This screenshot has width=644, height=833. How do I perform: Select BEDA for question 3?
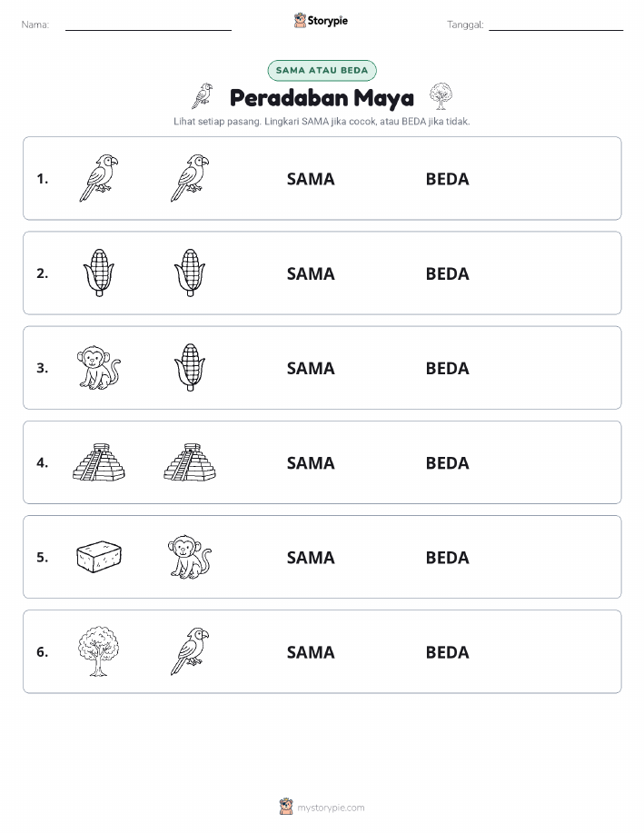point(448,368)
